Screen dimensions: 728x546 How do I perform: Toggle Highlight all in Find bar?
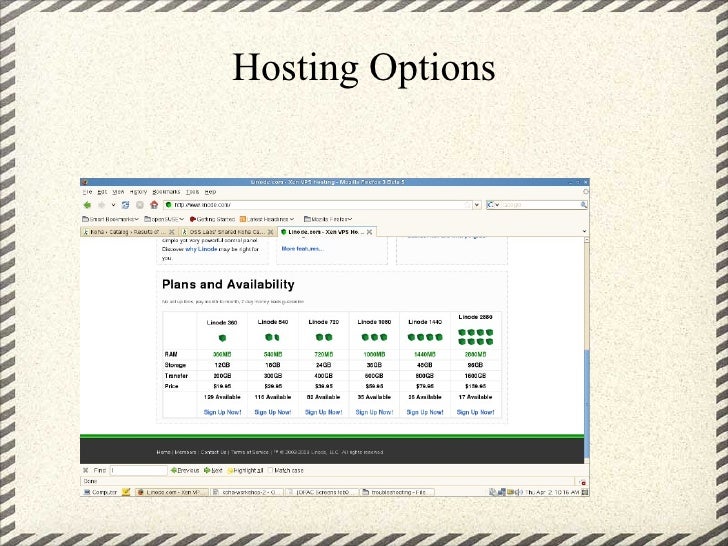tap(245, 471)
